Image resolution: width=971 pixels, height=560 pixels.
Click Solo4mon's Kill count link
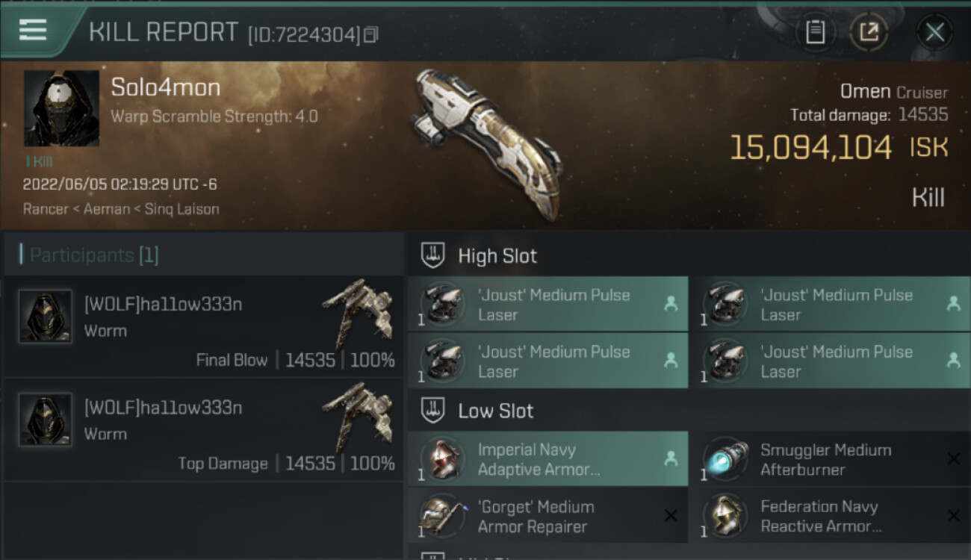point(39,161)
